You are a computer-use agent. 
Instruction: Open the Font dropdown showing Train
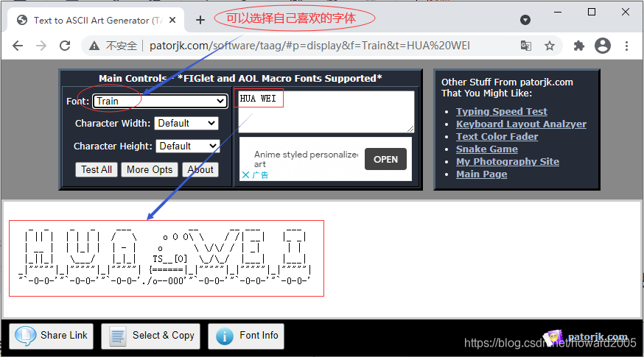160,101
